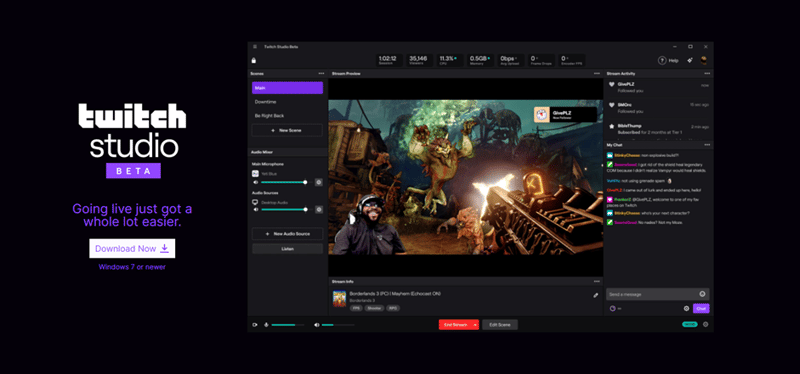Click the 0bps upload stat
The width and height of the screenshot is (800, 374).
[x=510, y=60]
